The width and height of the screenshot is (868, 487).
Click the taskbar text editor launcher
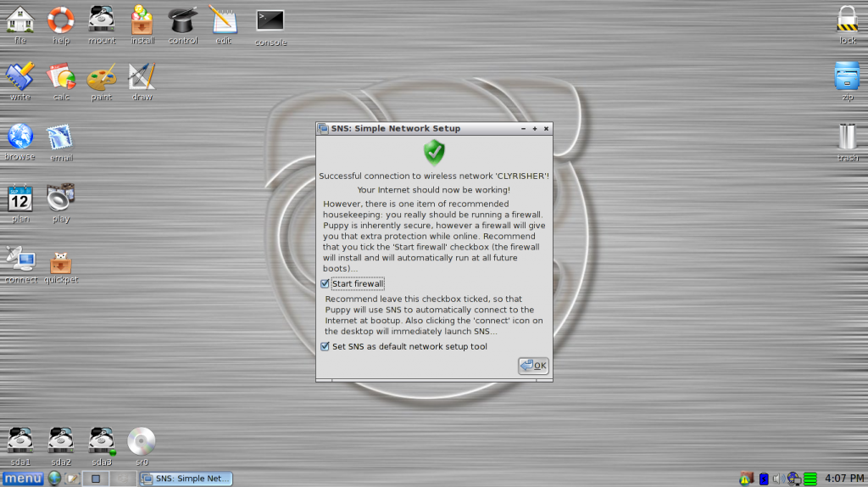tap(72, 479)
